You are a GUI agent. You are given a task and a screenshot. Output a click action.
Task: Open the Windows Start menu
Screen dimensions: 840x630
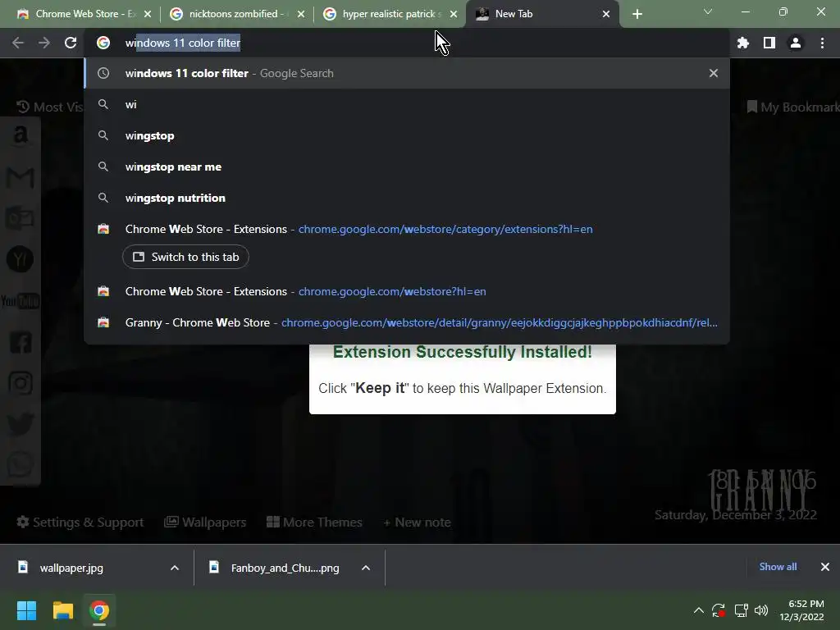[x=26, y=610]
